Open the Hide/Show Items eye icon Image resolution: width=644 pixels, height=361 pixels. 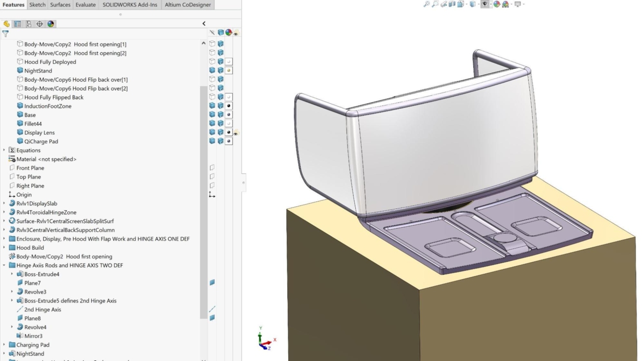pos(485,3)
